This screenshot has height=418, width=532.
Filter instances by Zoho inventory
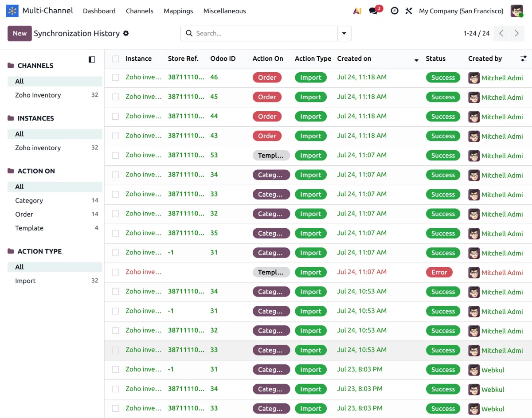tap(55, 148)
